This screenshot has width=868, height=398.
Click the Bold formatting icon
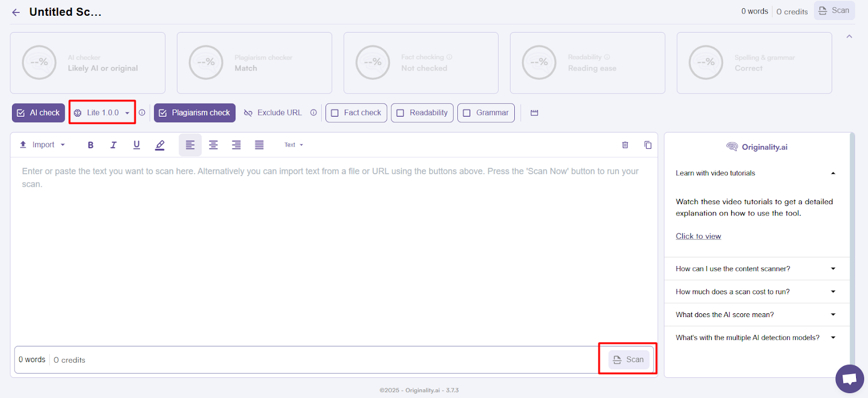pyautogui.click(x=91, y=145)
